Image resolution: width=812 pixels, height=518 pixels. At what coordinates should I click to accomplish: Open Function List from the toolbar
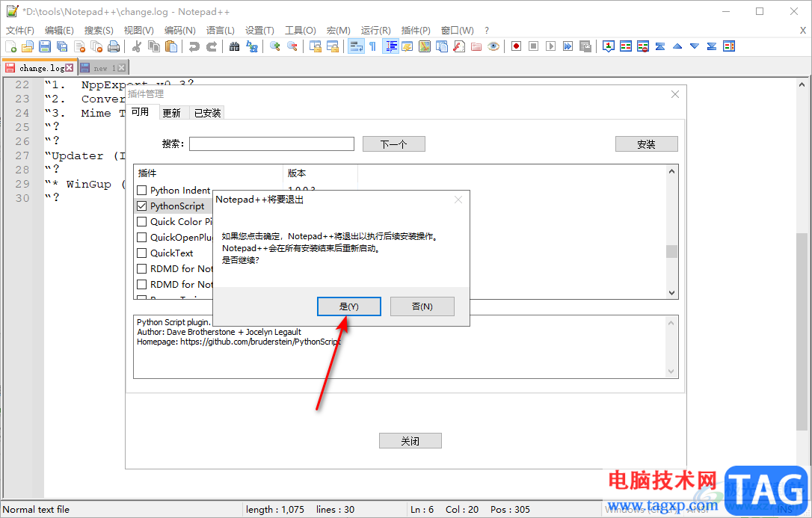click(x=459, y=46)
